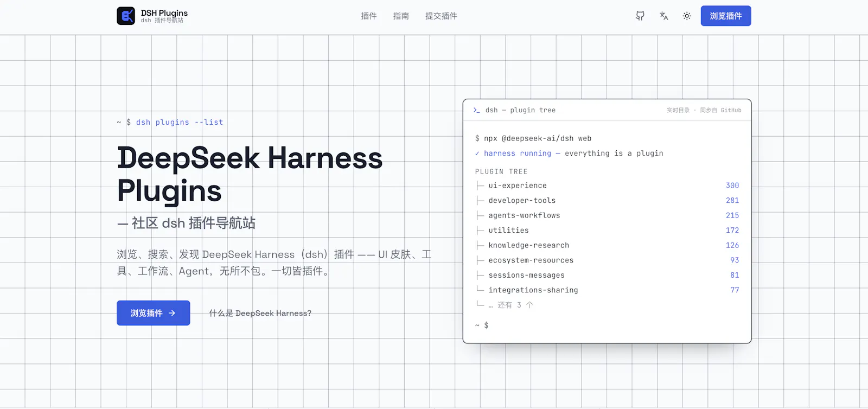
Task: Click the count 126 for knowledge-research
Action: tap(732, 245)
